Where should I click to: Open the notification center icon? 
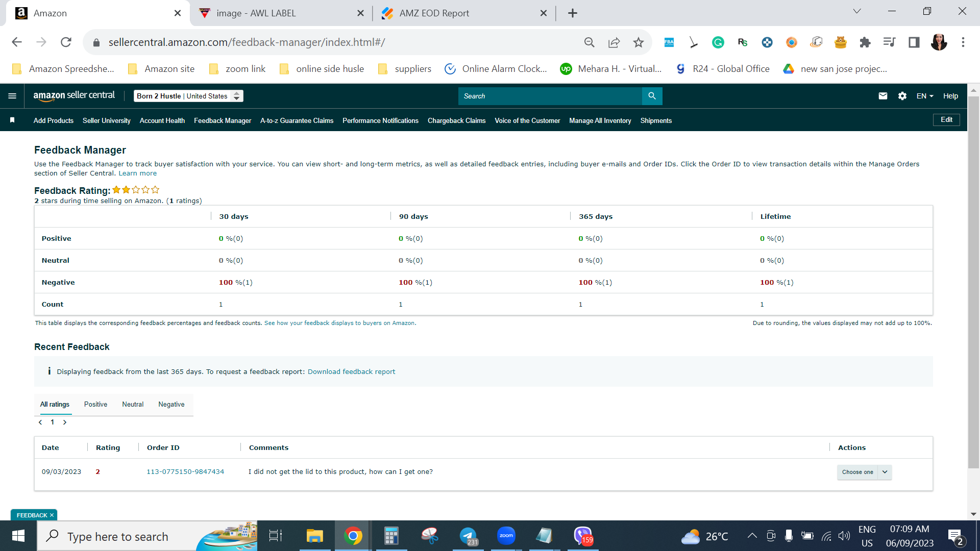click(955, 536)
